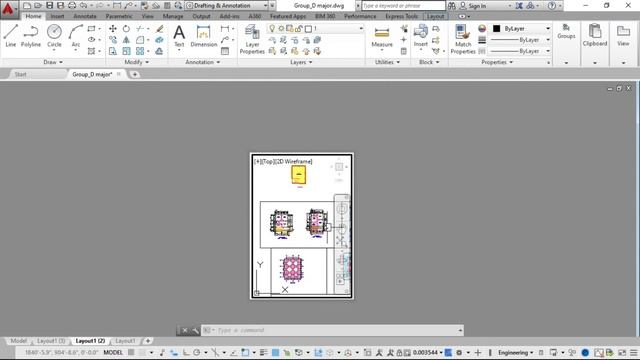Image resolution: width=640 pixels, height=360 pixels.
Task: Open the viewport scale 0.003544 dropdown
Action: point(428,352)
